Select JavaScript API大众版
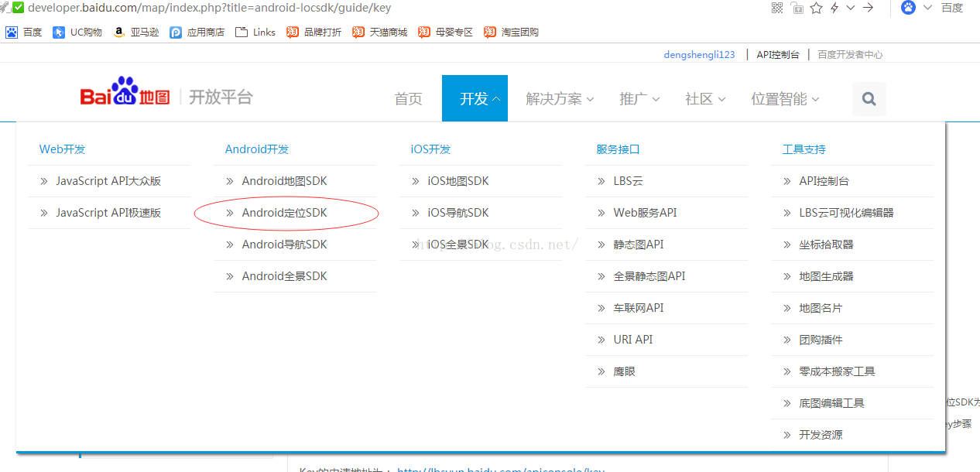Image resolution: width=980 pixels, height=472 pixels. [109, 181]
